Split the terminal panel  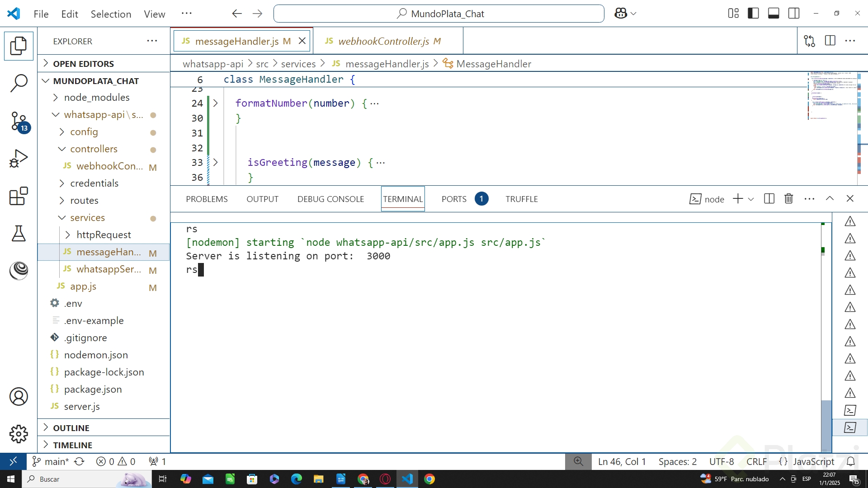click(769, 199)
